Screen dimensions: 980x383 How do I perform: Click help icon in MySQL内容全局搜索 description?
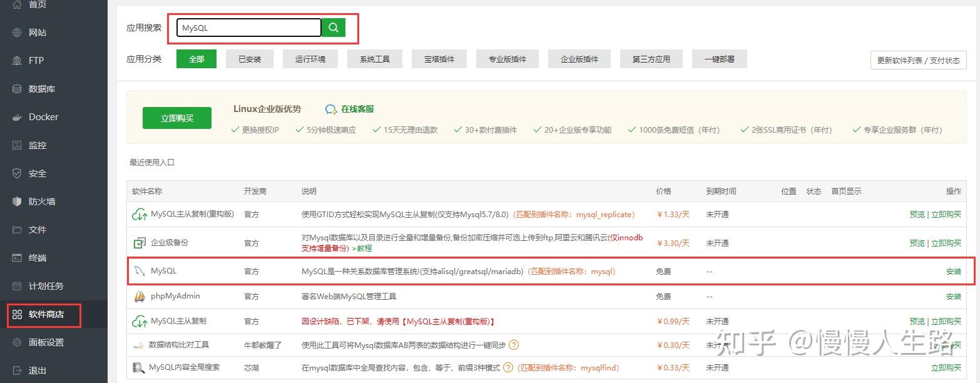[x=508, y=367]
